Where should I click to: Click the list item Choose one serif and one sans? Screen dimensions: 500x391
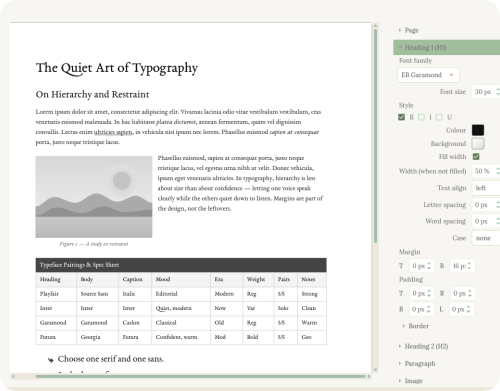click(x=111, y=359)
